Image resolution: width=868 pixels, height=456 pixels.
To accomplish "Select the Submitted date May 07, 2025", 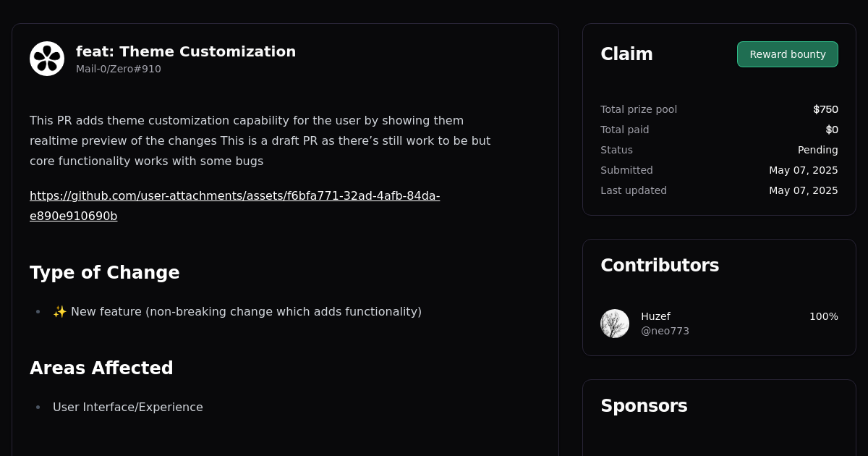I will [x=804, y=170].
